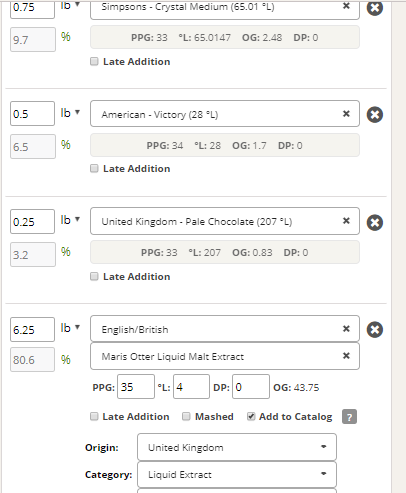
Task: Clear the English/British field
Action: (x=346, y=329)
